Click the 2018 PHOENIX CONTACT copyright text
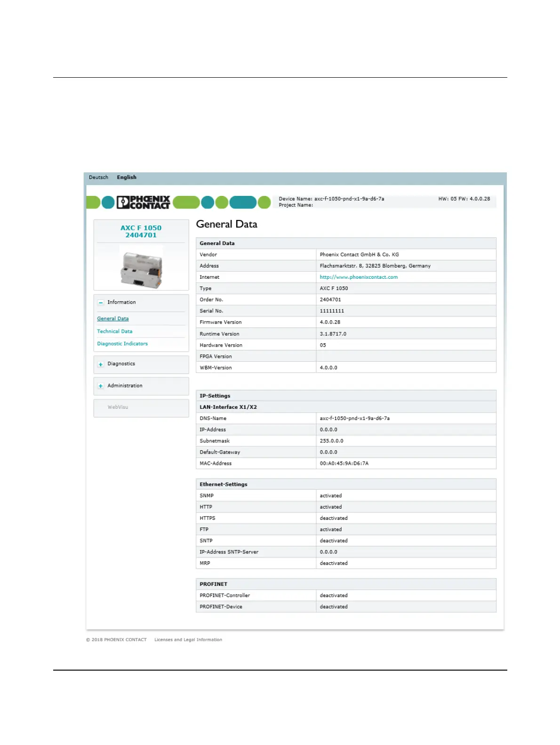 [x=116, y=640]
